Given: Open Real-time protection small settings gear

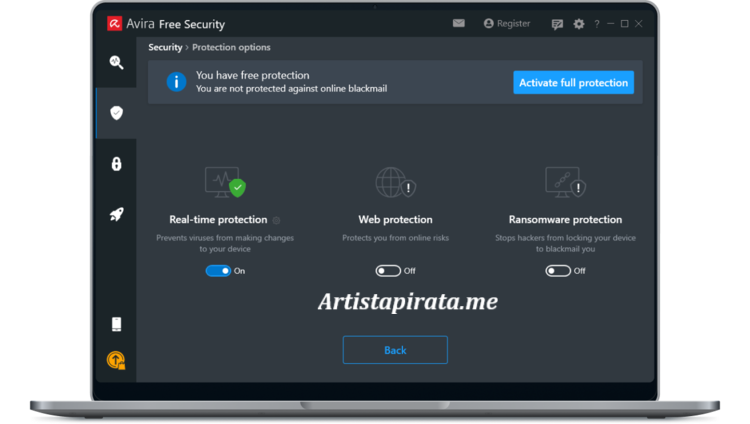Looking at the screenshot, I should 276,220.
